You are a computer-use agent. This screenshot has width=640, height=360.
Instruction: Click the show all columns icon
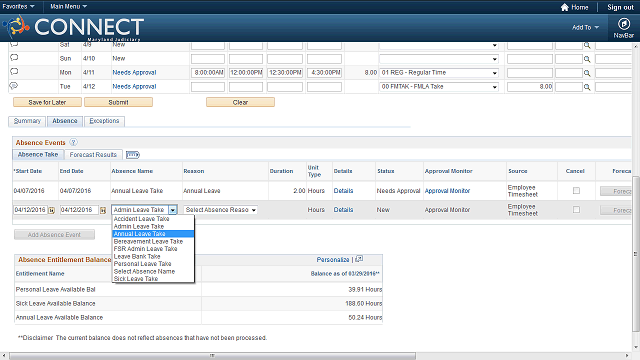(133, 155)
